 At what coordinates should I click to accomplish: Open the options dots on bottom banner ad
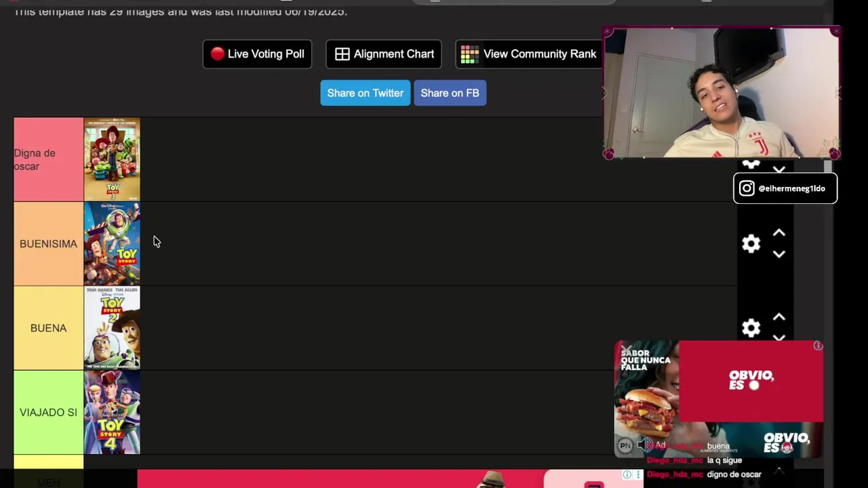coord(637,474)
